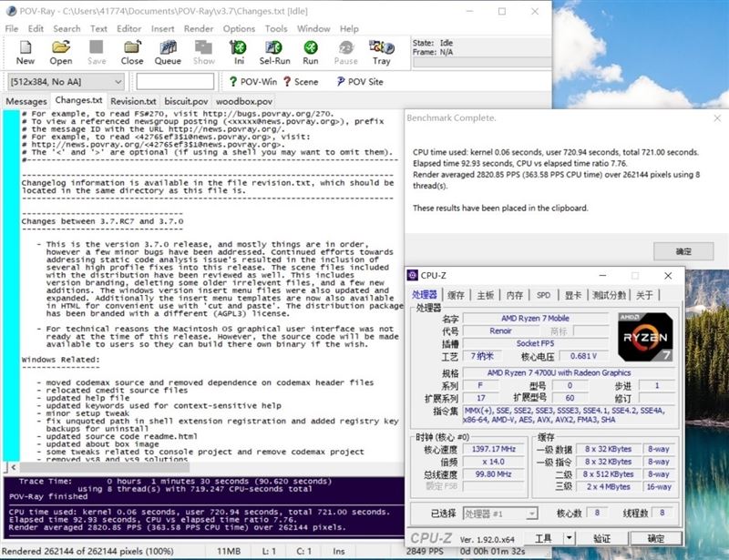Switch to the 关于 tab in CPU-Z
The width and height of the screenshot is (729, 560).
click(644, 295)
